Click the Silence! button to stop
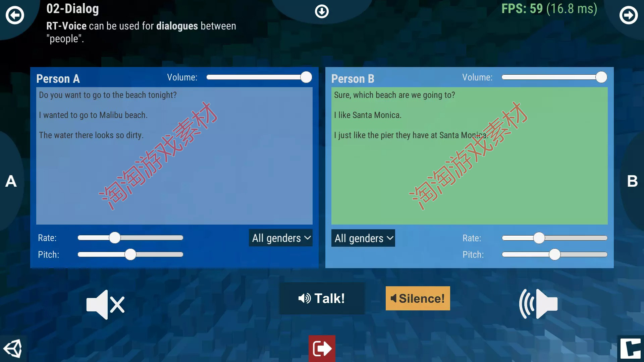The image size is (644, 362). (418, 298)
